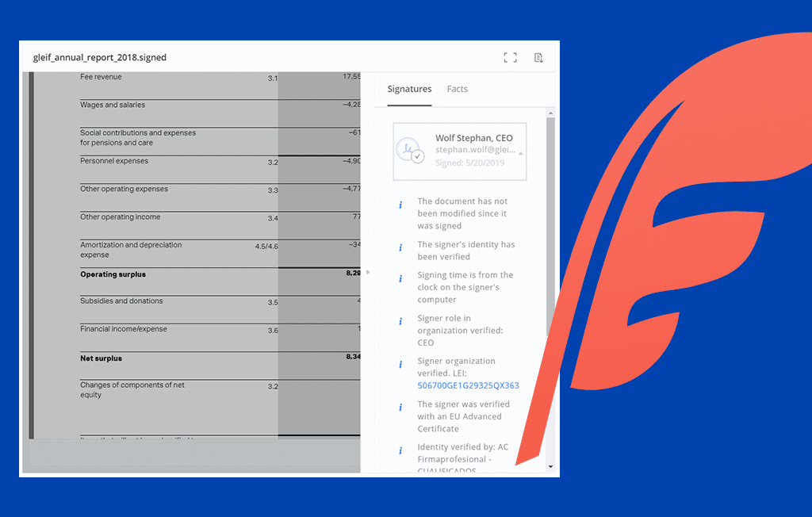This screenshot has width=812, height=517.
Task: Click the stephan.wolf@glei... email text
Action: pos(475,150)
